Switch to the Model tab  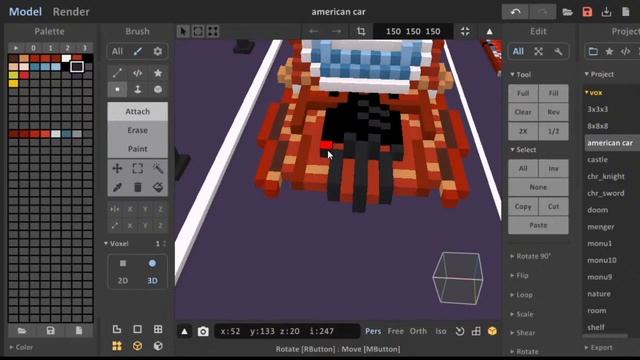click(25, 12)
